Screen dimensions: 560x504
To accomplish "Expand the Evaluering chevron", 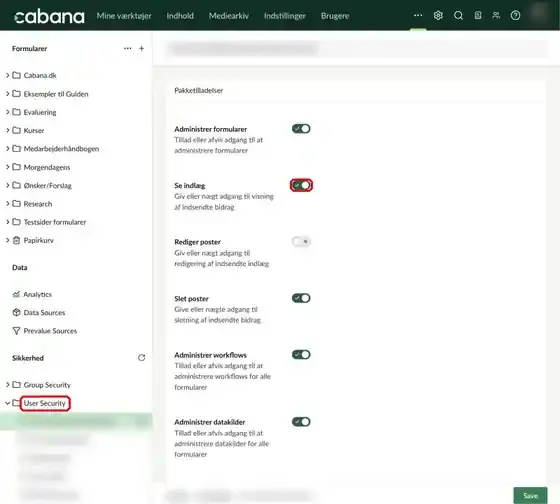I will click(8, 112).
